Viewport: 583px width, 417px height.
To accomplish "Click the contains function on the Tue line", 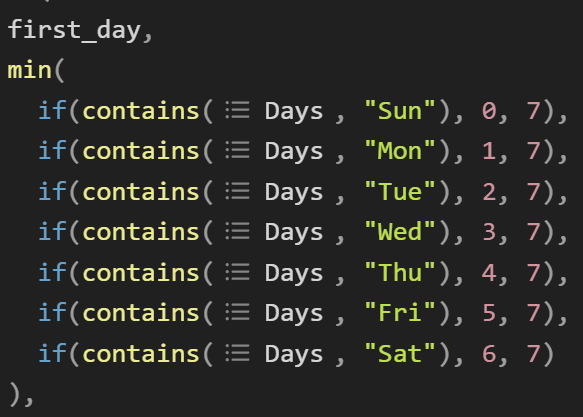I will pyautogui.click(x=141, y=191).
